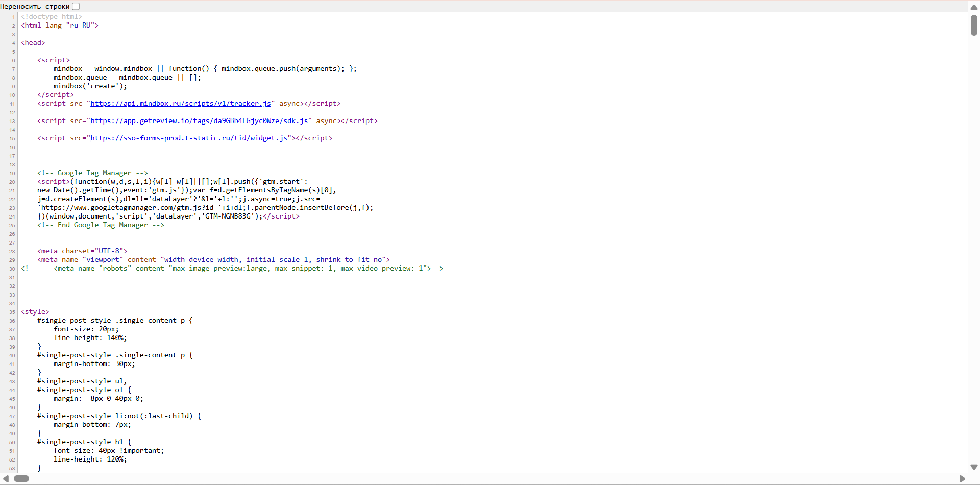The image size is (980, 485).
Task: Click the meta charset UTF-8 line
Action: point(82,251)
